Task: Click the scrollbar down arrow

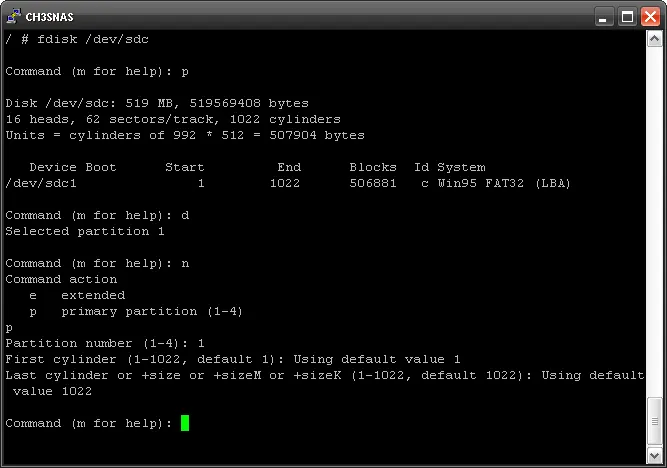Action: tap(654, 456)
